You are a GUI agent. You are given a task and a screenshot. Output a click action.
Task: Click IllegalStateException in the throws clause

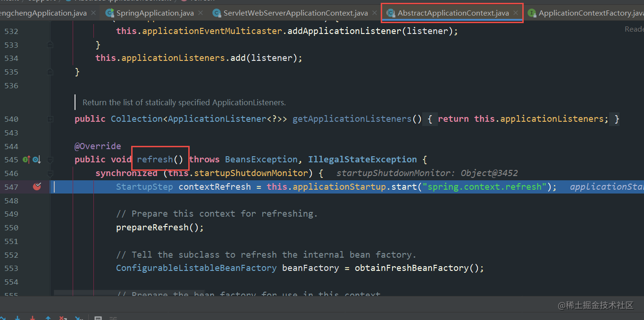pos(362,160)
